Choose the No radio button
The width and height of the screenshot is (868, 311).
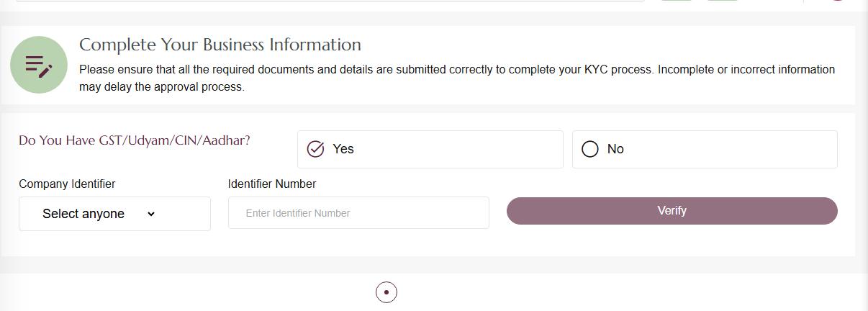tap(705, 149)
